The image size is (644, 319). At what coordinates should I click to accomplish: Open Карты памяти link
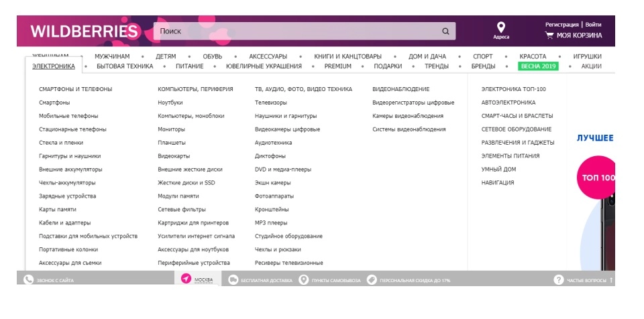(58, 210)
